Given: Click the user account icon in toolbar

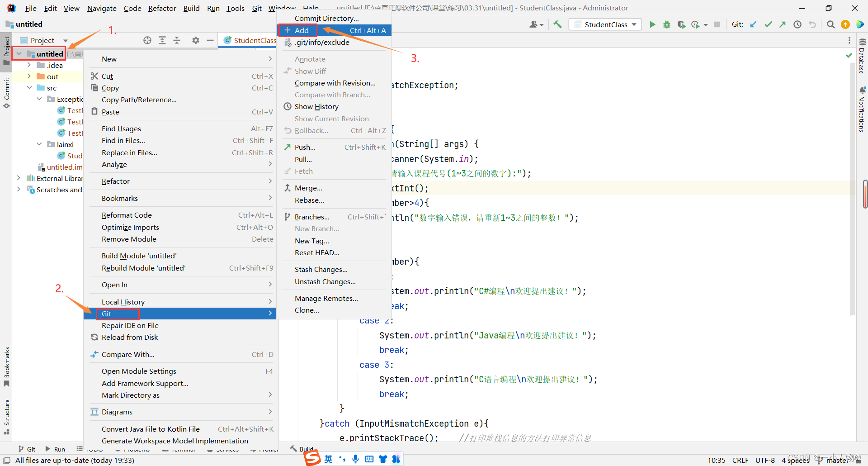Looking at the screenshot, I should (536, 24).
